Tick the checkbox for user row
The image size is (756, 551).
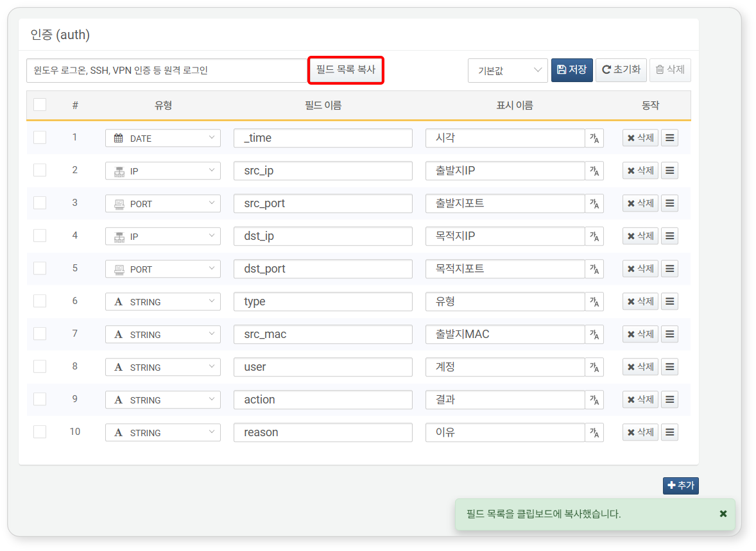pyautogui.click(x=40, y=367)
